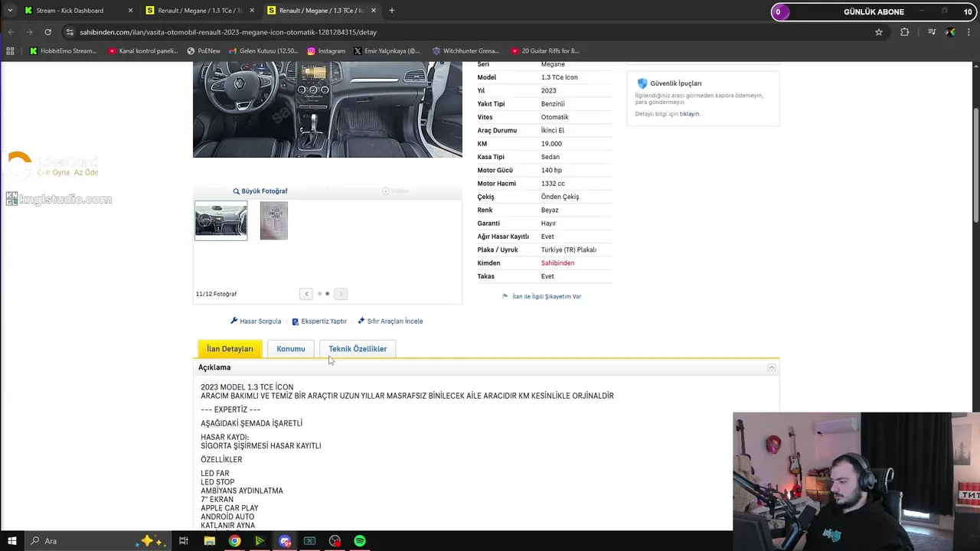Switch to Teknik Özellikler tab
980x551 pixels.
click(x=358, y=349)
